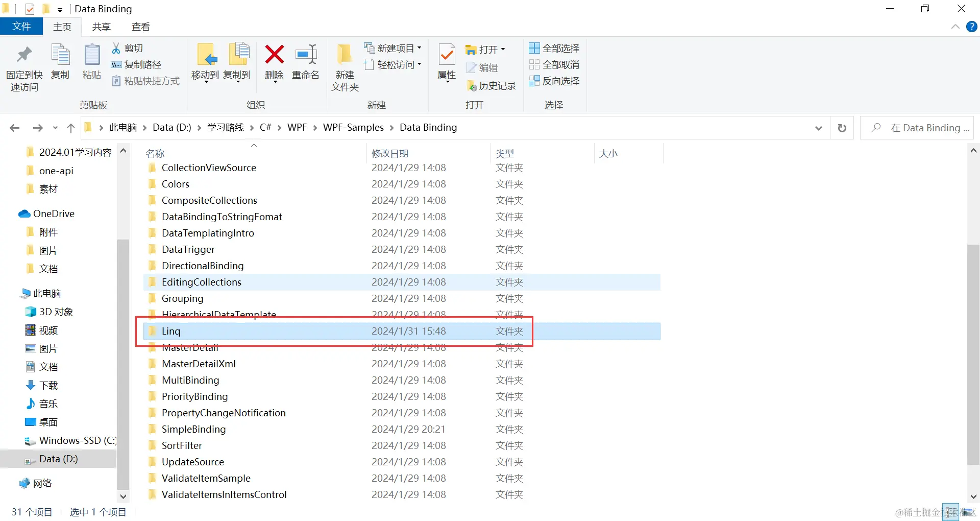This screenshot has width=980, height=521.
Task: Expand the address bar history dropdown
Action: (819, 128)
